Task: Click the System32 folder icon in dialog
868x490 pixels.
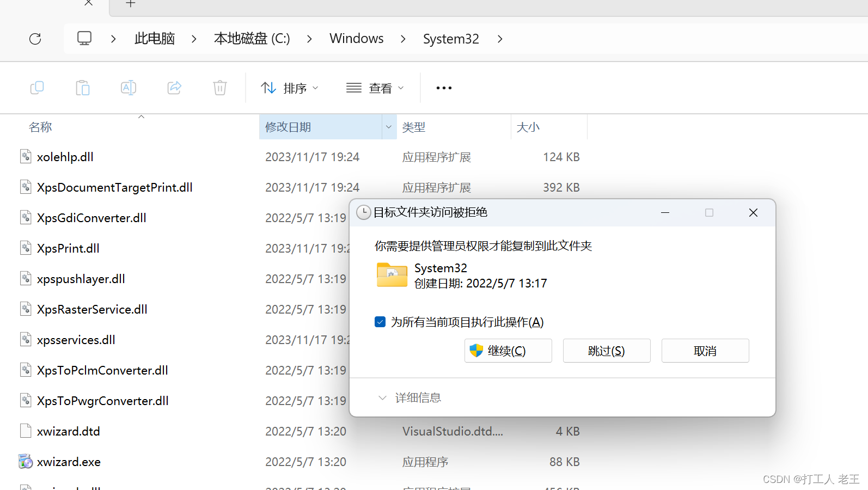Action: [x=392, y=275]
